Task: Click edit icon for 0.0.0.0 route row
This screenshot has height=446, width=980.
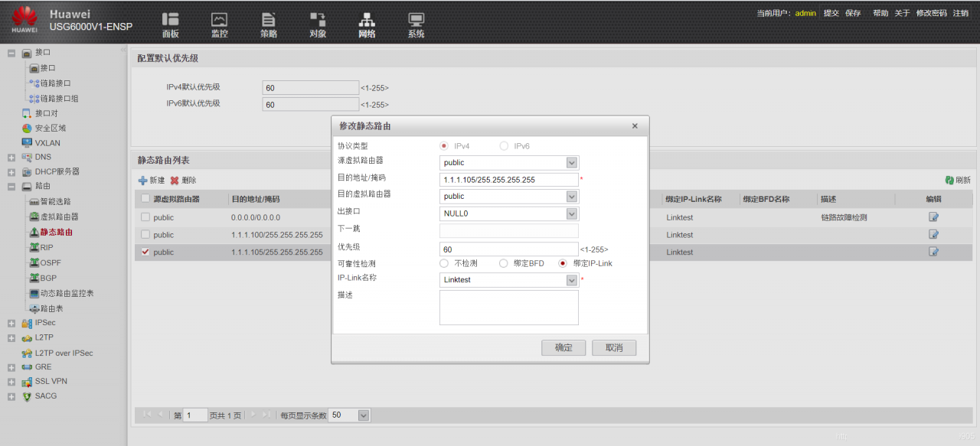Action: click(x=933, y=217)
